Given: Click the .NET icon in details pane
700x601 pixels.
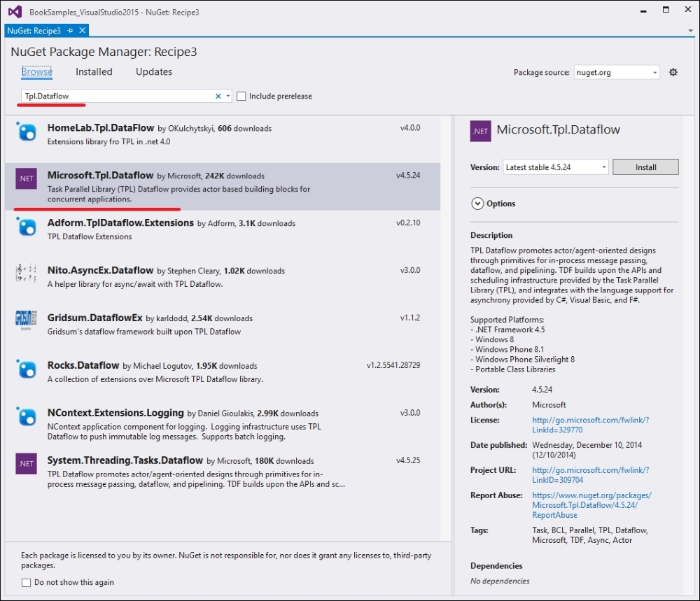Looking at the screenshot, I should 480,131.
